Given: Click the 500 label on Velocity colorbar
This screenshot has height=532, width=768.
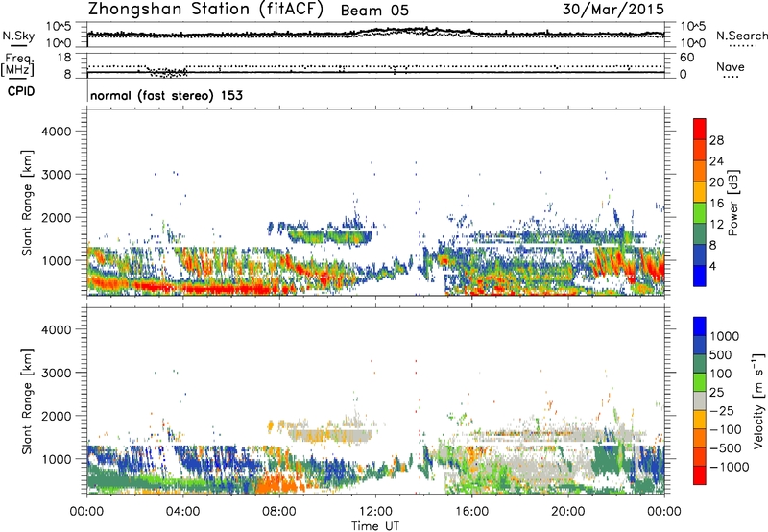Looking at the screenshot, I should point(722,355).
